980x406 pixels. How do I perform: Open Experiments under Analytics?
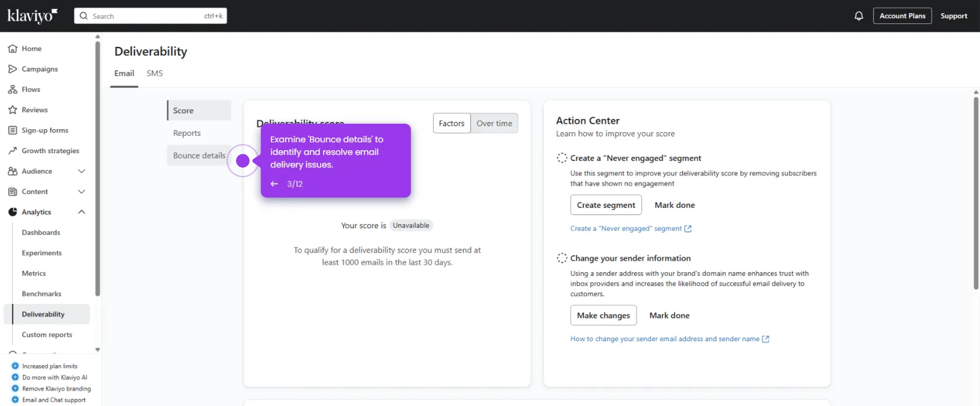click(42, 253)
